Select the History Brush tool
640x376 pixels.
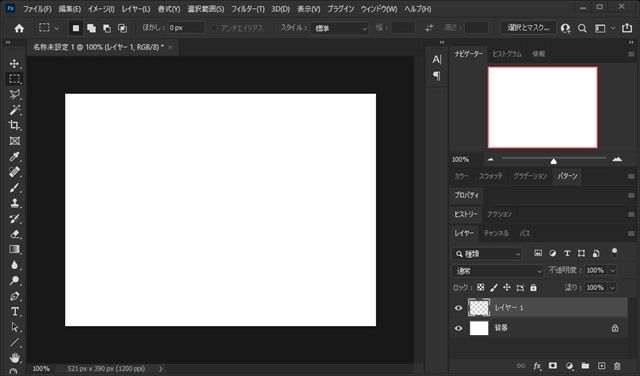pyautogui.click(x=14, y=218)
